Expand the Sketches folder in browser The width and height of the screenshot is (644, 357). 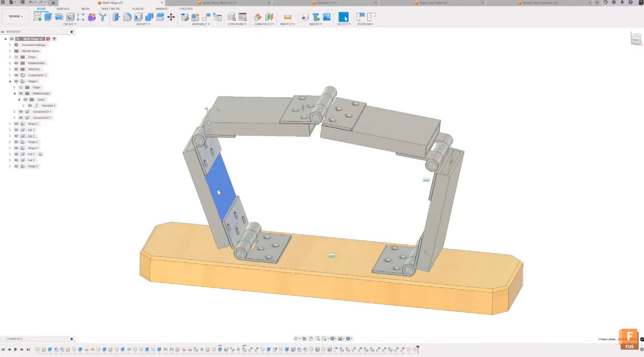point(9,69)
